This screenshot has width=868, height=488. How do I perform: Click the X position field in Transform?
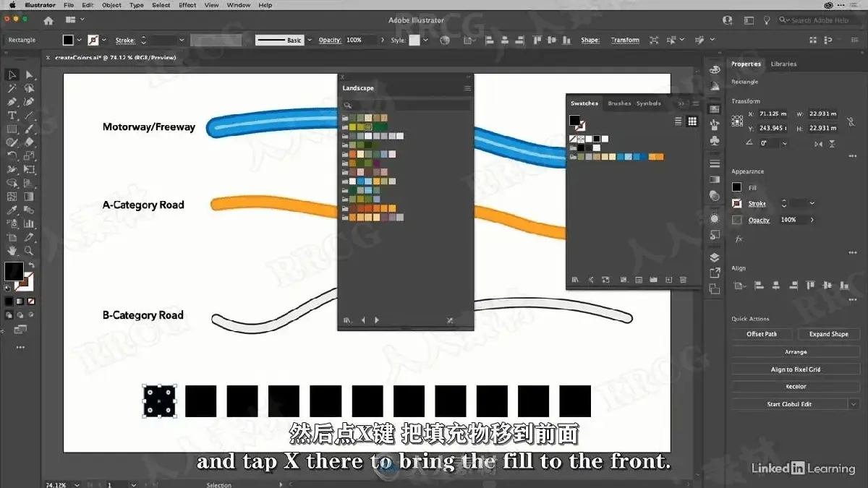point(772,114)
